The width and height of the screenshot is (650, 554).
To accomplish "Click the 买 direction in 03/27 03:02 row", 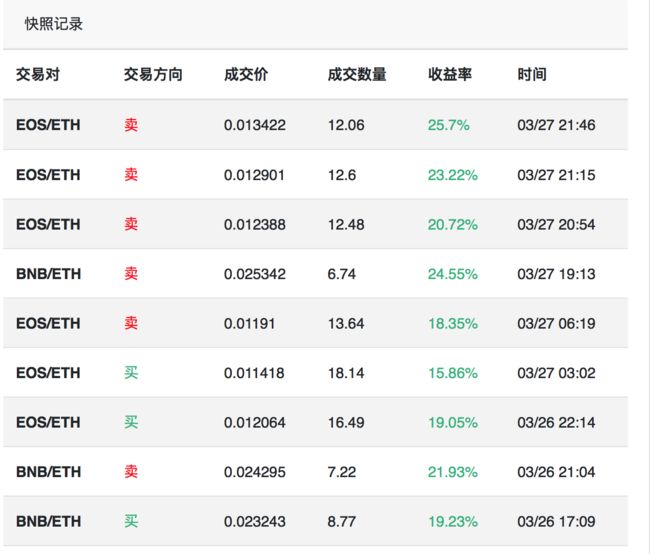I will pyautogui.click(x=131, y=372).
